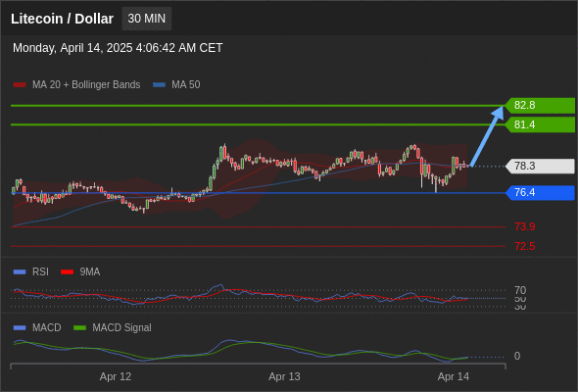Click the 72.5 red support value
The width and height of the screenshot is (578, 392).
[524, 246]
